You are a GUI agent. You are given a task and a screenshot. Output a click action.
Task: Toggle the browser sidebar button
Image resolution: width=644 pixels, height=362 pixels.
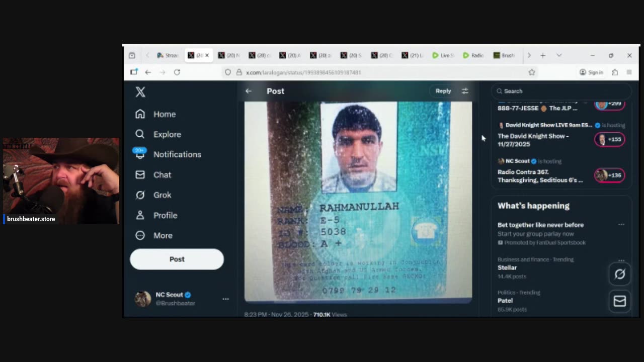click(134, 72)
